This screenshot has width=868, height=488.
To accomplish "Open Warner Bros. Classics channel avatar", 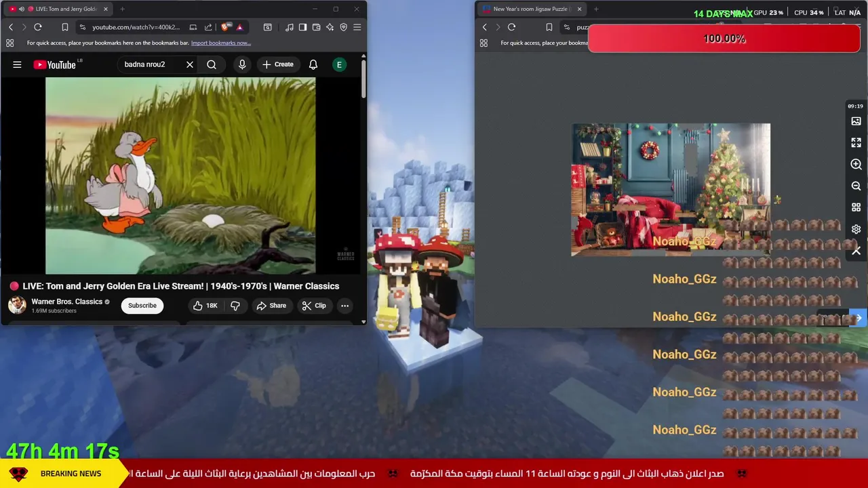I will click(17, 305).
